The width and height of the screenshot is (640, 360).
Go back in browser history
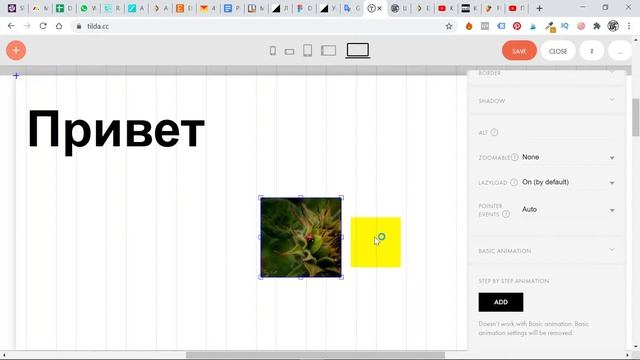click(x=11, y=26)
